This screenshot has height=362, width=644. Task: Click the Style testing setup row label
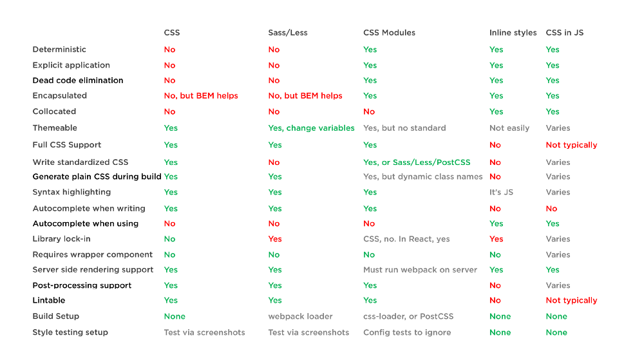coord(70,332)
